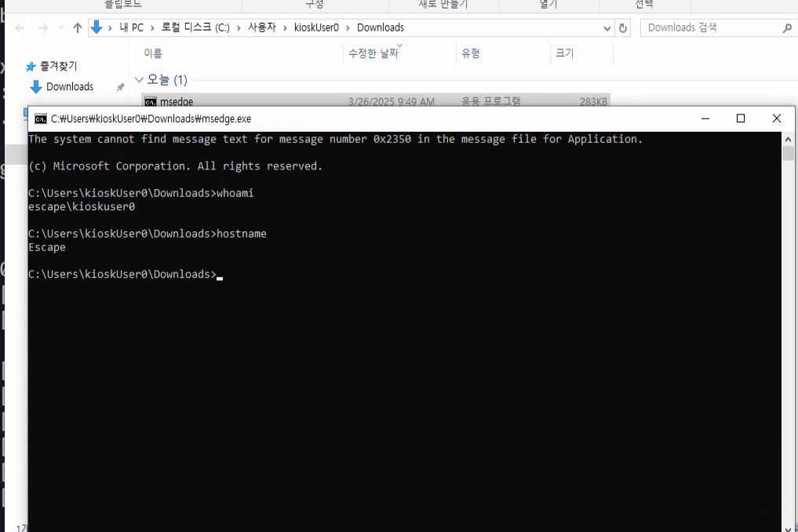
Task: Maximize the msedge.exe console window
Action: tap(741, 118)
